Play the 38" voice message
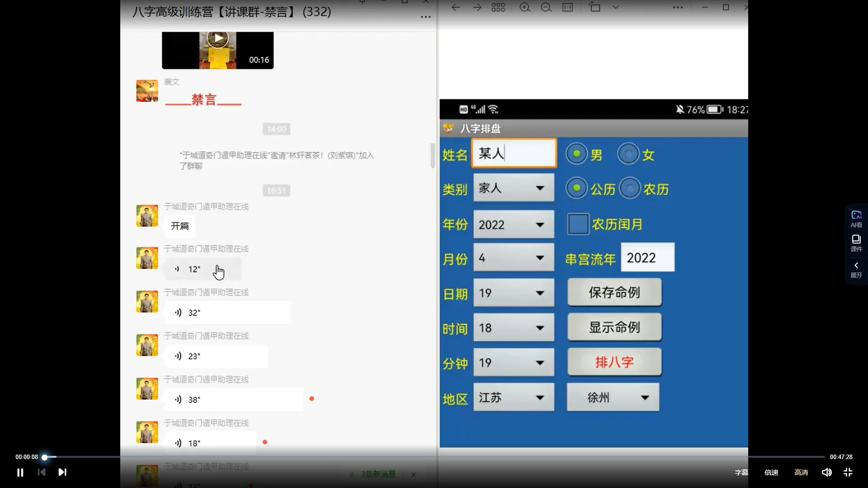The height and width of the screenshot is (488, 868). pos(234,399)
